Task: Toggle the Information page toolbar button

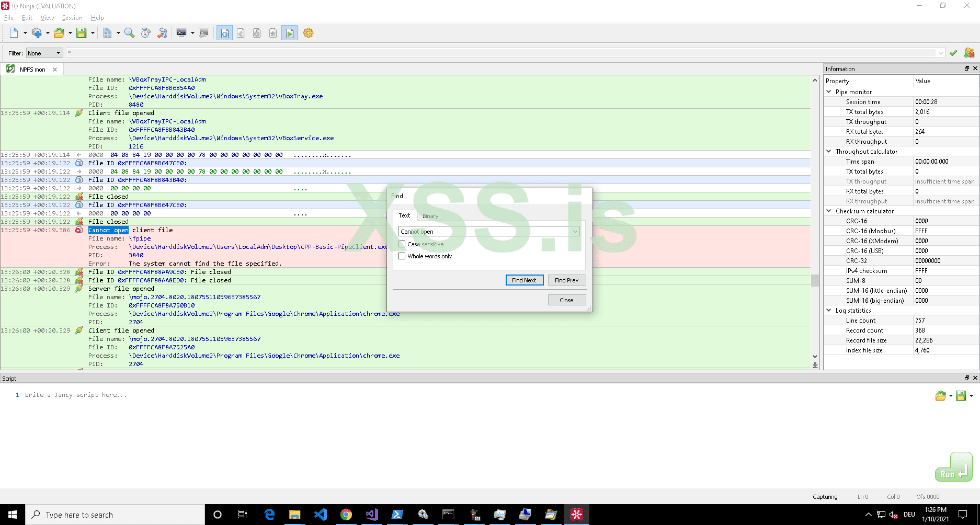Action: coord(224,33)
